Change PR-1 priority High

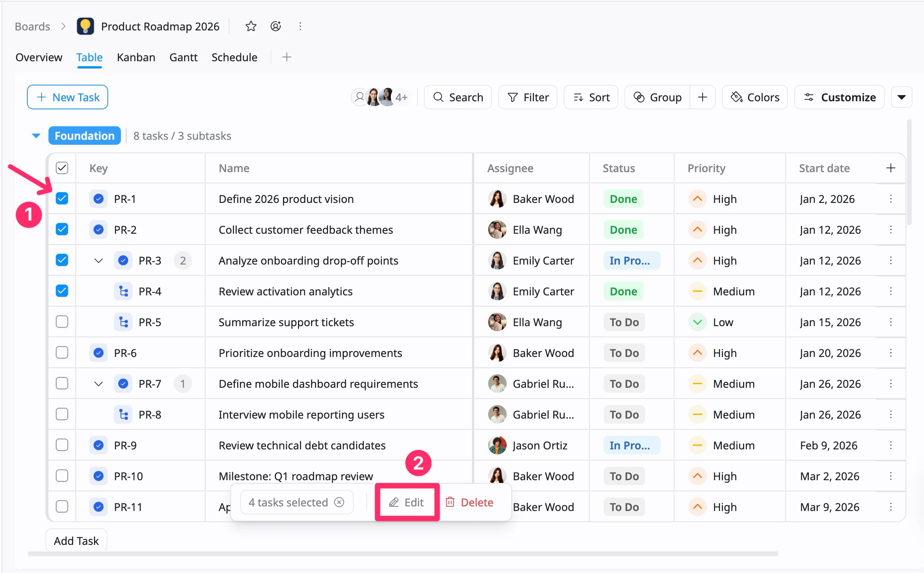[712, 199]
